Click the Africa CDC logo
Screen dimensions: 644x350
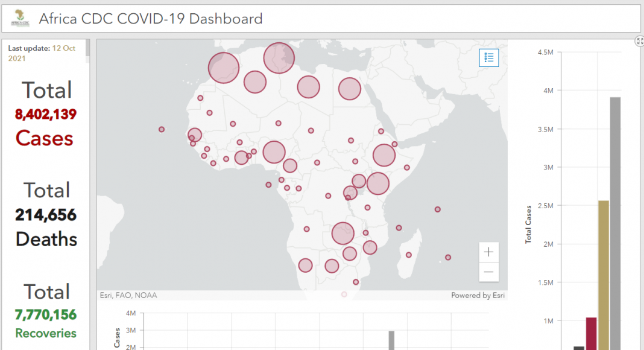coord(20,19)
